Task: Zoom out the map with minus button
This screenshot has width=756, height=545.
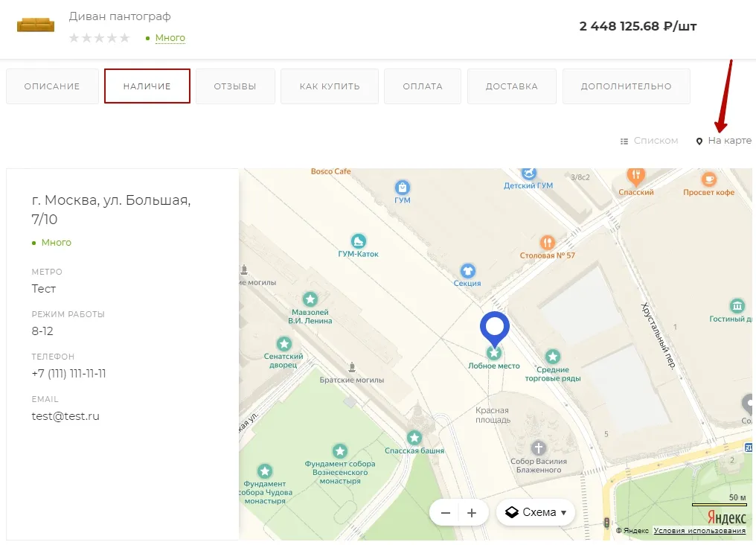Action: (446, 513)
